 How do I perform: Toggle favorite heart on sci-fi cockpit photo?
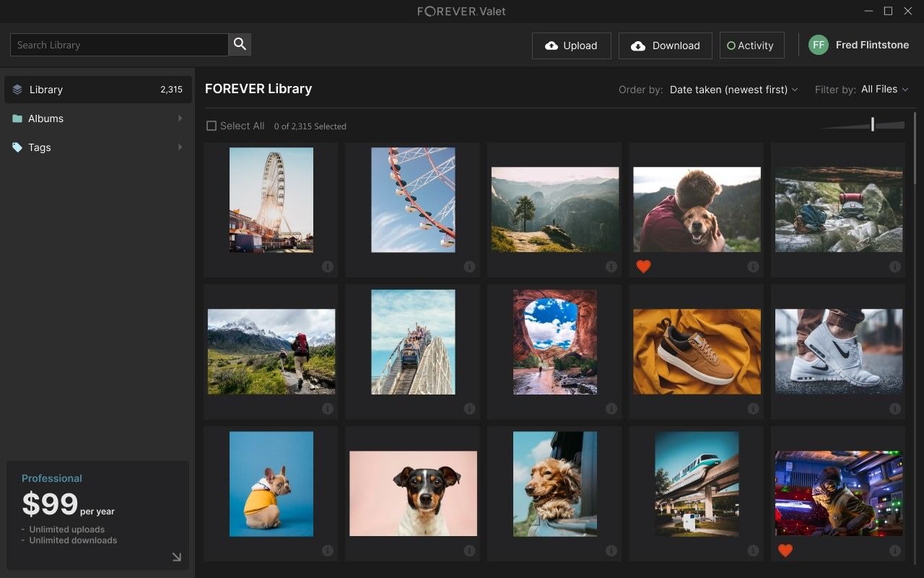(x=785, y=551)
